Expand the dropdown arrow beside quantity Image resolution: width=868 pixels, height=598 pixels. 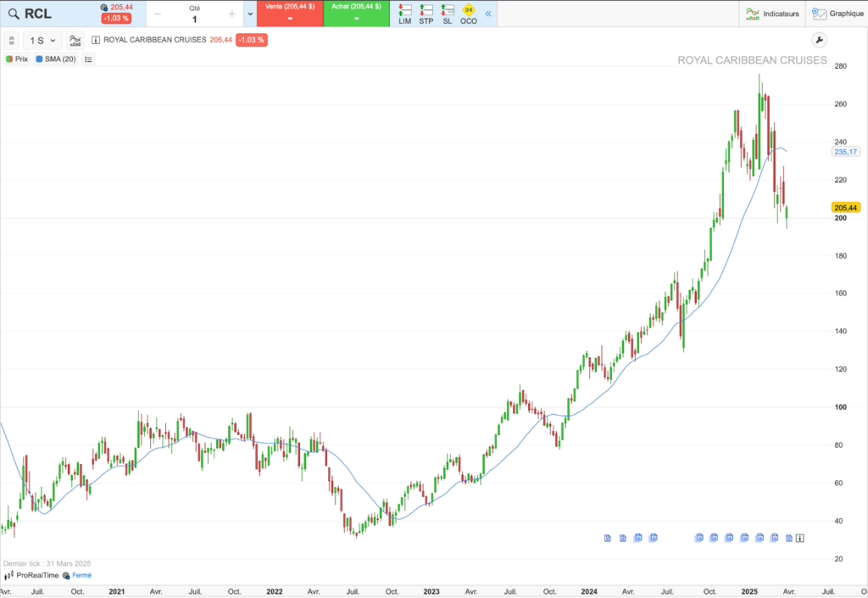[x=250, y=14]
